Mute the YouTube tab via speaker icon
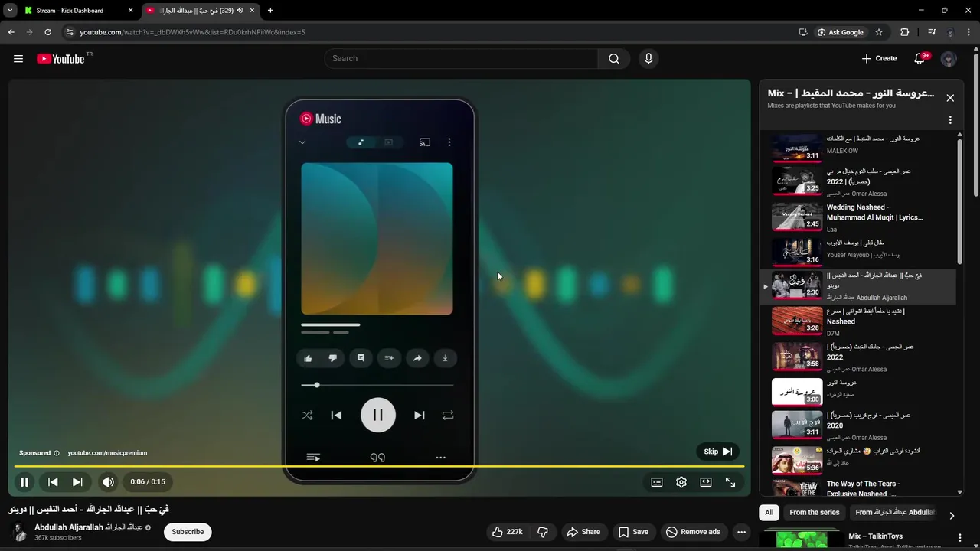This screenshot has width=980, height=551. coord(240,11)
